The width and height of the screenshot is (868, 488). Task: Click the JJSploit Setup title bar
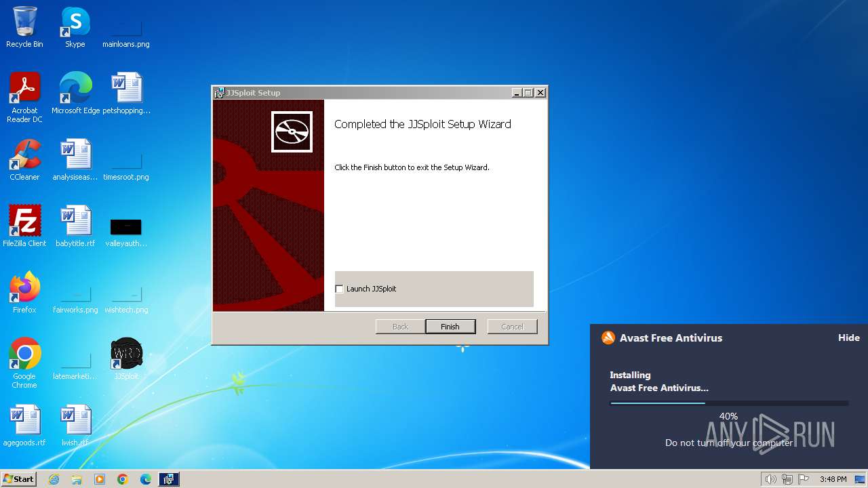(x=380, y=93)
